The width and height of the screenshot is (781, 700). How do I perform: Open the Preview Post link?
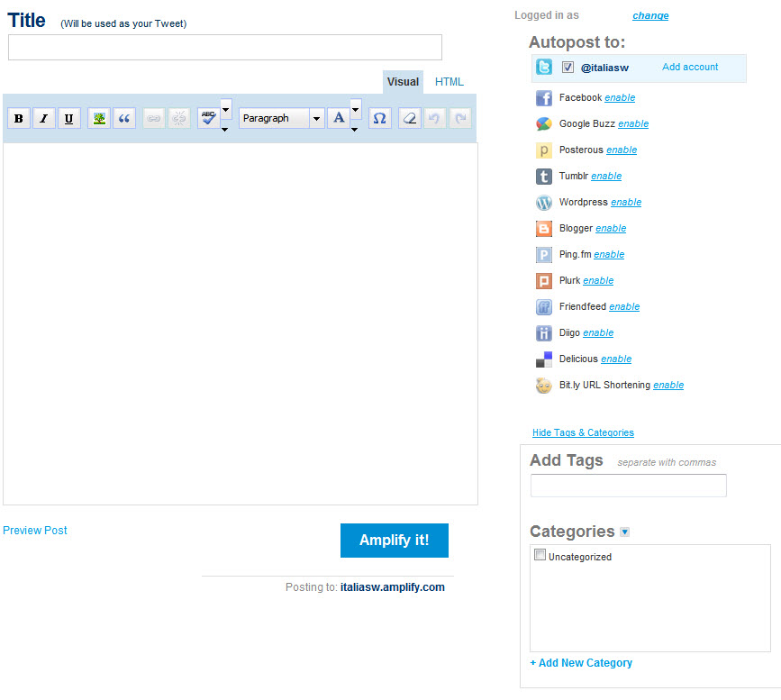pos(35,531)
